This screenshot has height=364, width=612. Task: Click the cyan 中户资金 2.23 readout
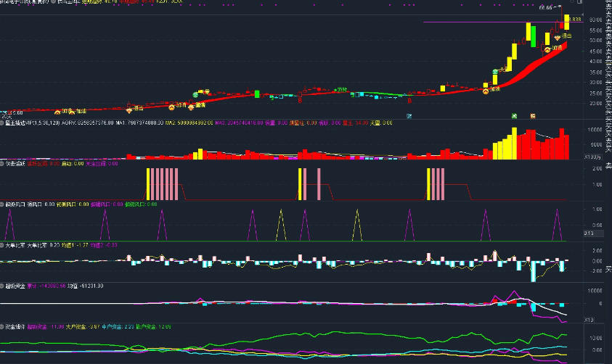[x=118, y=326]
